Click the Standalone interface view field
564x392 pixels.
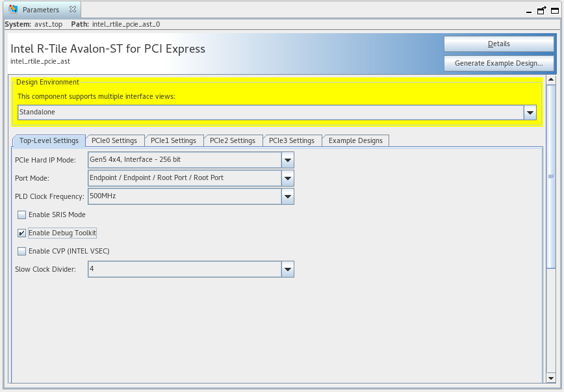click(271, 112)
